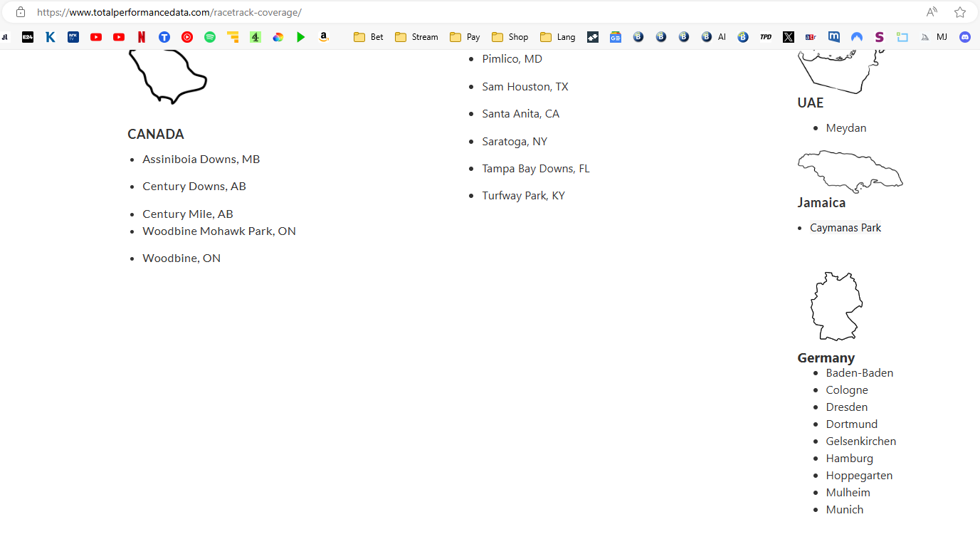Screen dimensions: 980x549
Task: Click the Read Aloud icon in address bar
Action: click(932, 12)
